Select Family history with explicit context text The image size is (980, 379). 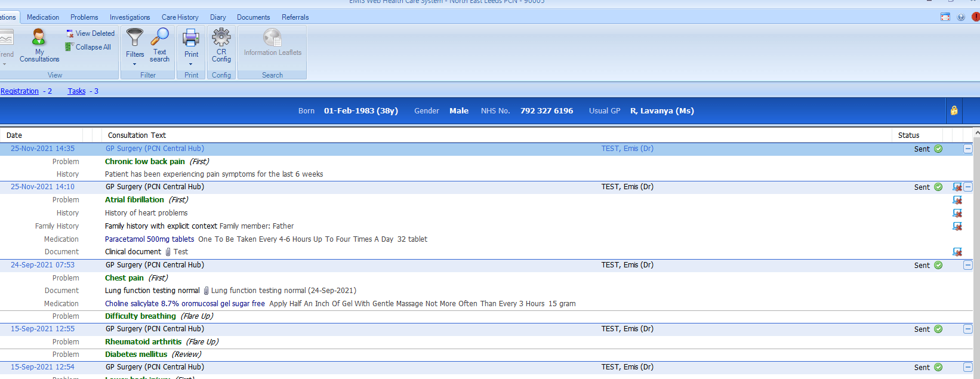pos(161,226)
